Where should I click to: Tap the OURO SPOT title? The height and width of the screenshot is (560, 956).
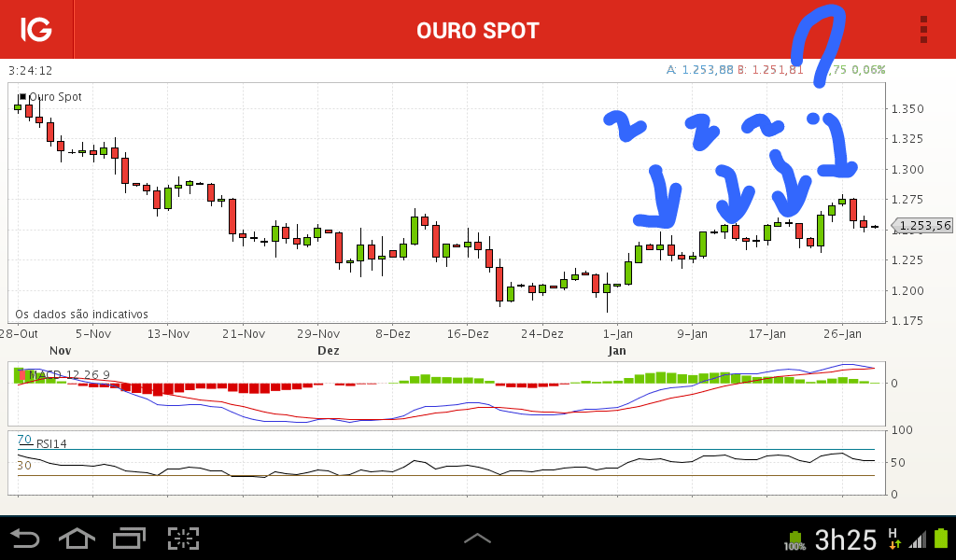[x=477, y=31]
